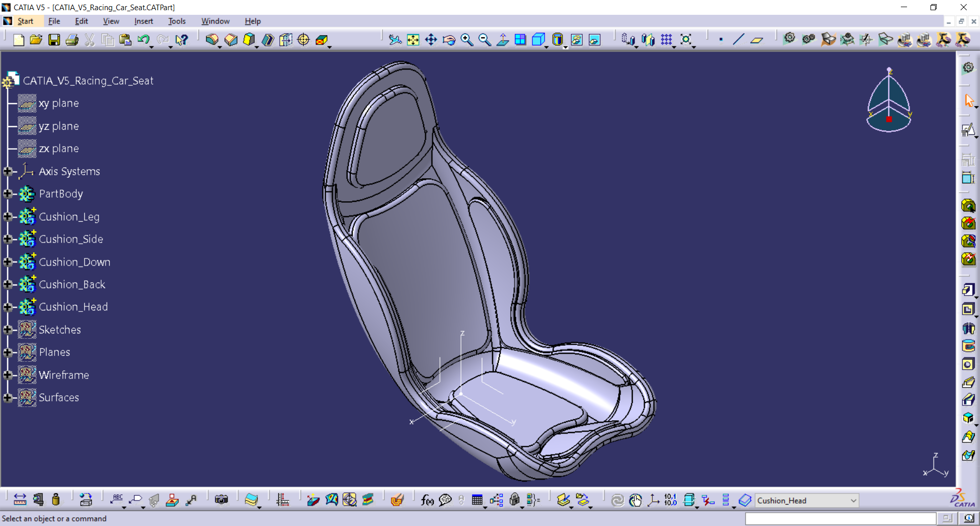Activate the Rotate view tool
980x526 pixels.
click(x=449, y=40)
